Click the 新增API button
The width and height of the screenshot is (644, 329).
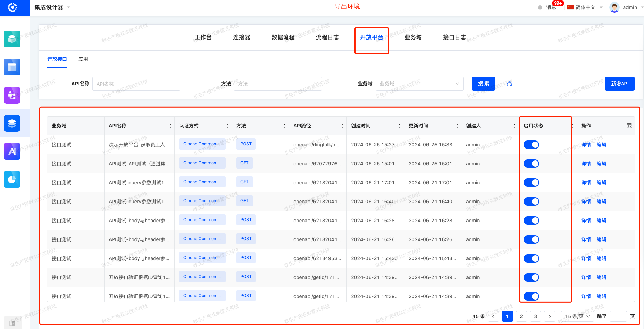coord(620,84)
